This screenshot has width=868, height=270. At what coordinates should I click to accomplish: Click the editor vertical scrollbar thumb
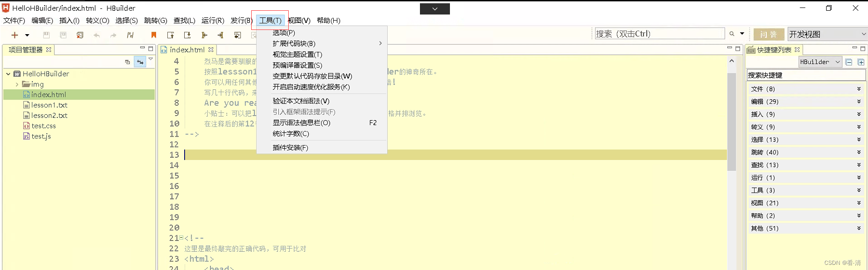click(x=732, y=122)
